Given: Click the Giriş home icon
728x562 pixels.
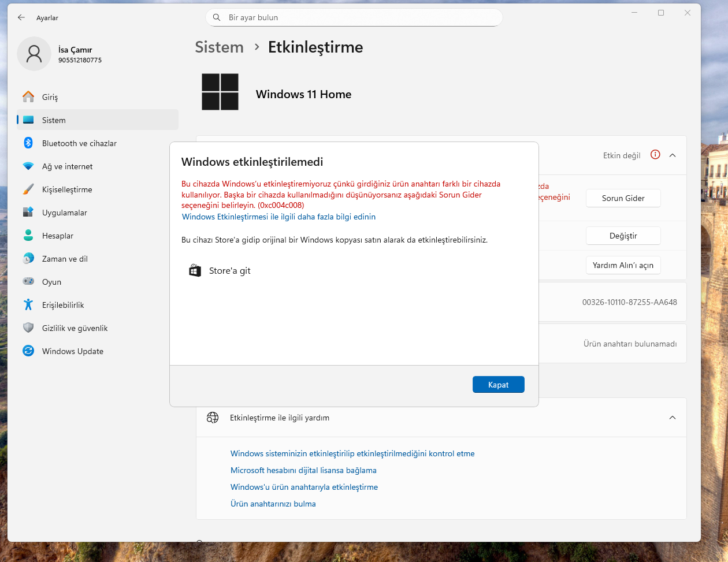Looking at the screenshot, I should click(28, 97).
